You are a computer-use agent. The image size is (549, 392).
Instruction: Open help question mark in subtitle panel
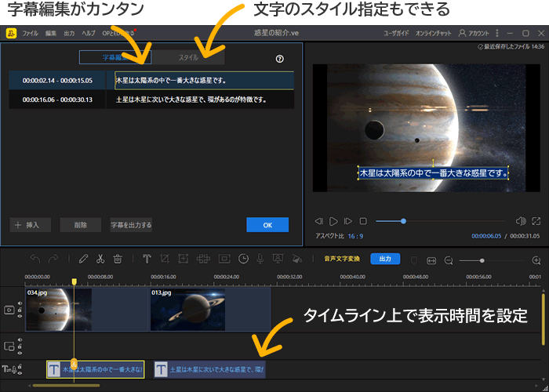point(280,59)
